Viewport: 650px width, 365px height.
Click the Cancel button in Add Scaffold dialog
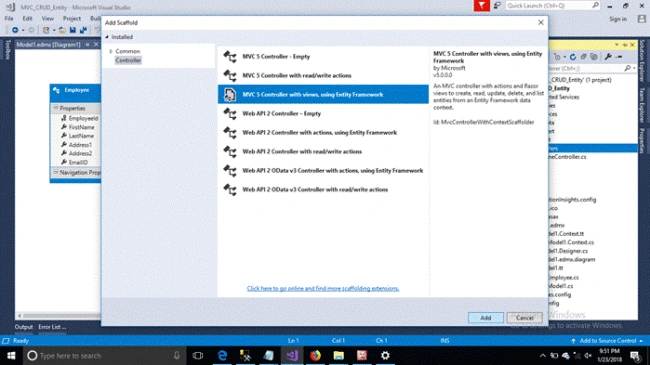coord(524,318)
